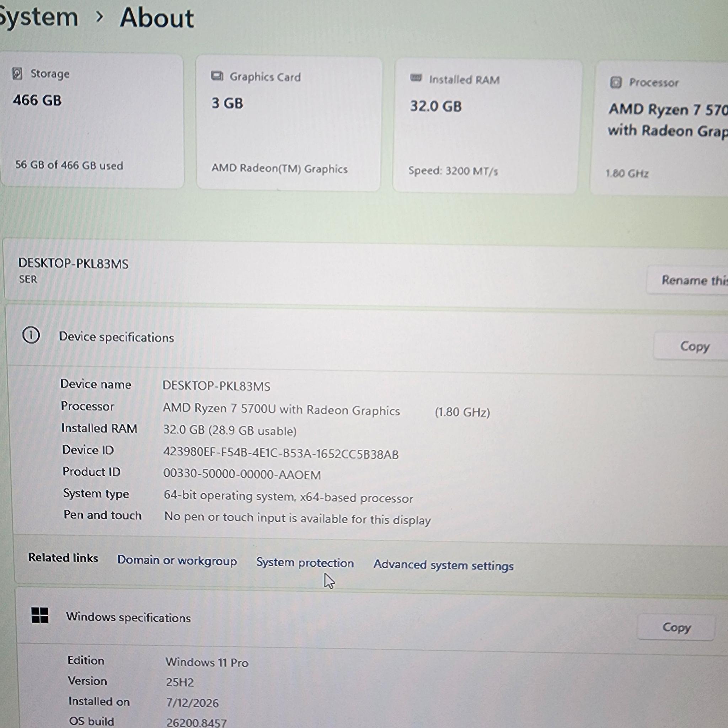Click the DESKTOP-PKL83MS name above SER
The image size is (728, 728).
[74, 263]
